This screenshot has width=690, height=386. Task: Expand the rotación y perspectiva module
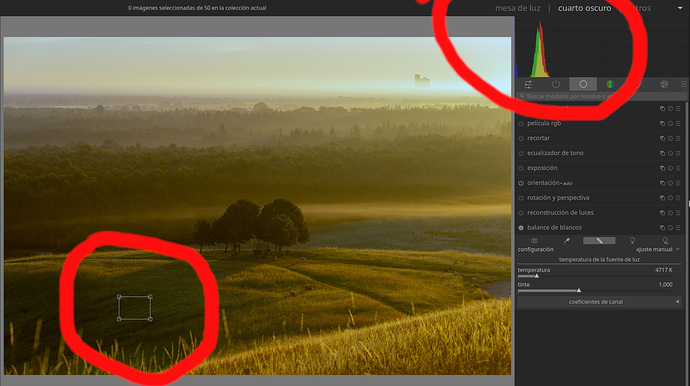coord(558,198)
